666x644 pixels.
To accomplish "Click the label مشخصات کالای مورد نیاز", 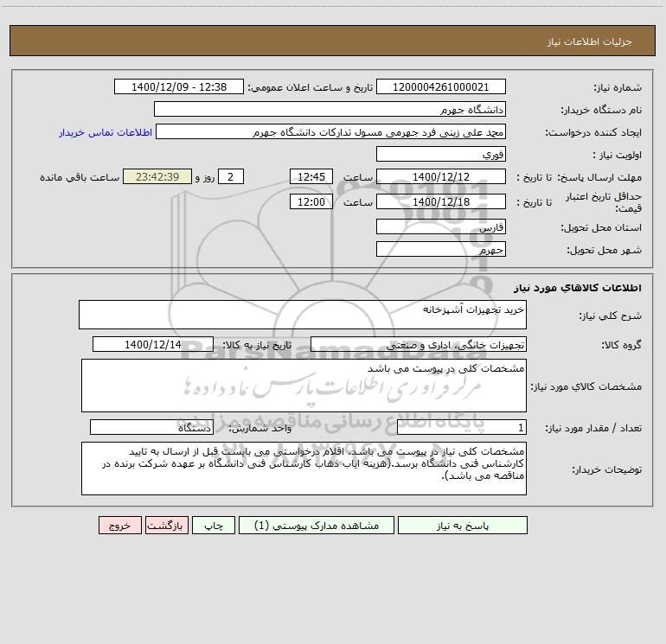I will tap(586, 386).
